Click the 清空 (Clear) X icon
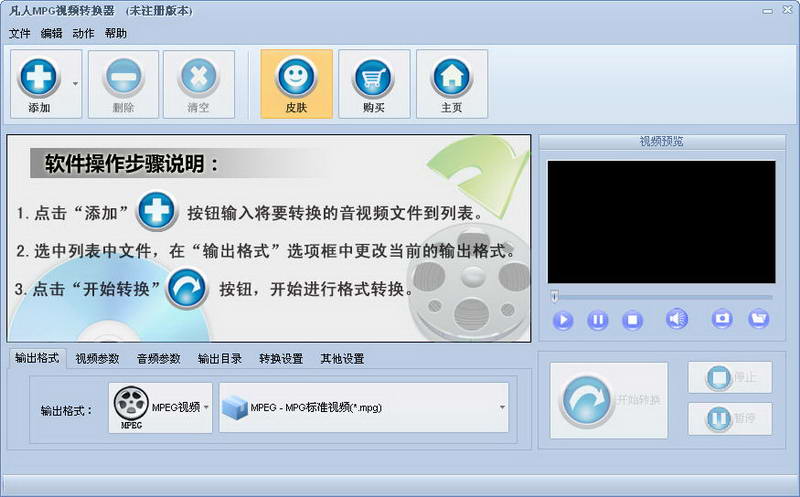Image resolution: width=800 pixels, height=497 pixels. pos(198,78)
